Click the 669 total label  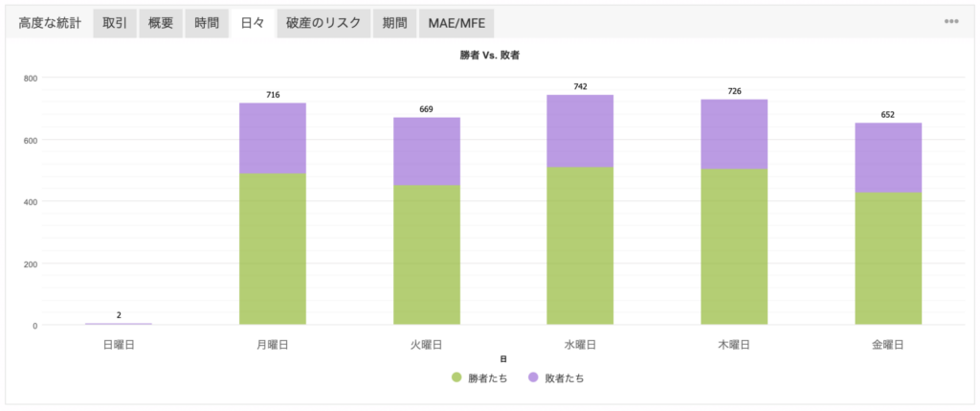pyautogui.click(x=427, y=109)
